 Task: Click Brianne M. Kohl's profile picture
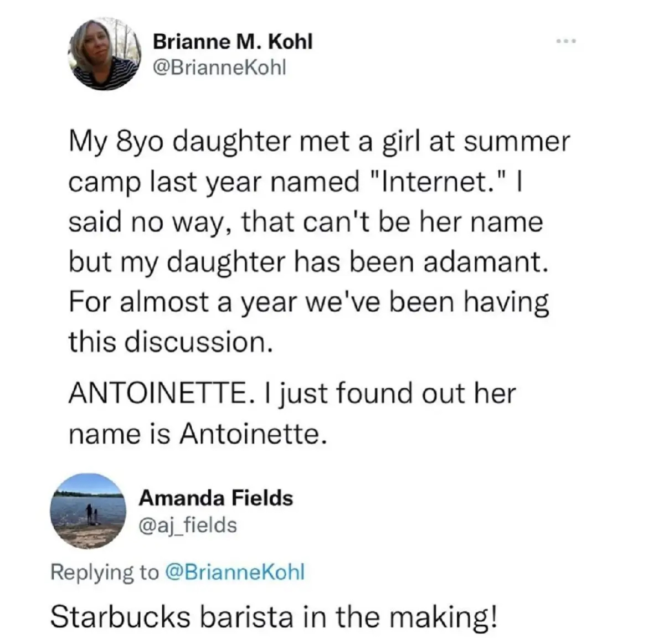click(x=105, y=54)
